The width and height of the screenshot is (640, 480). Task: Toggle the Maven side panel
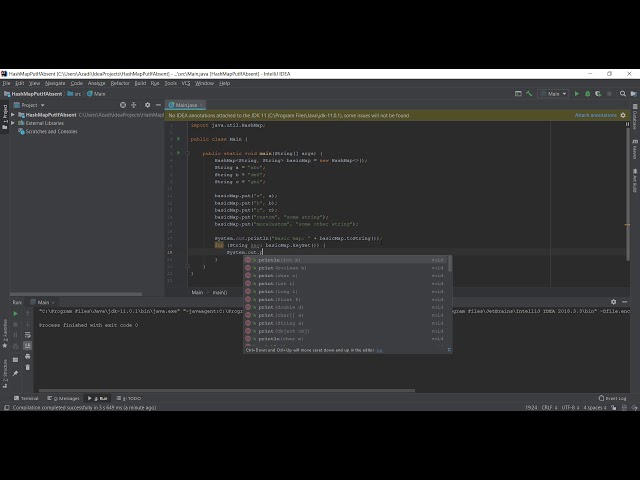point(635,149)
